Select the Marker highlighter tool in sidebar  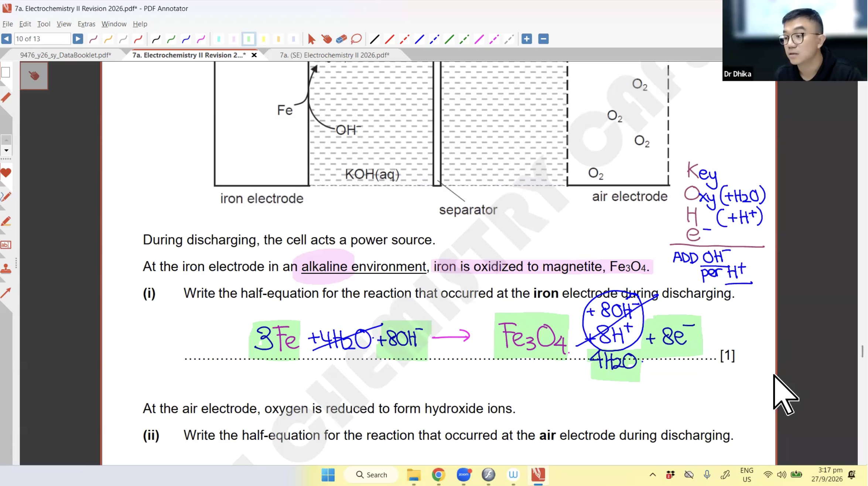[6, 221]
